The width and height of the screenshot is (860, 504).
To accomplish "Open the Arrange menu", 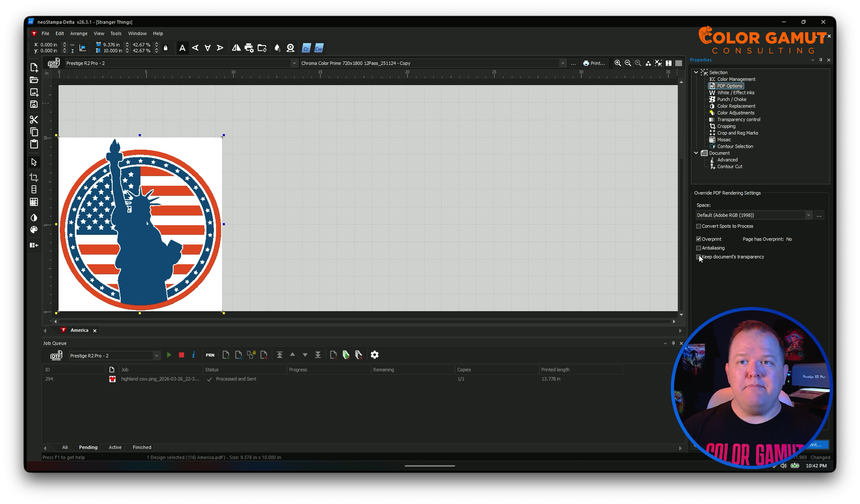I will coord(79,33).
